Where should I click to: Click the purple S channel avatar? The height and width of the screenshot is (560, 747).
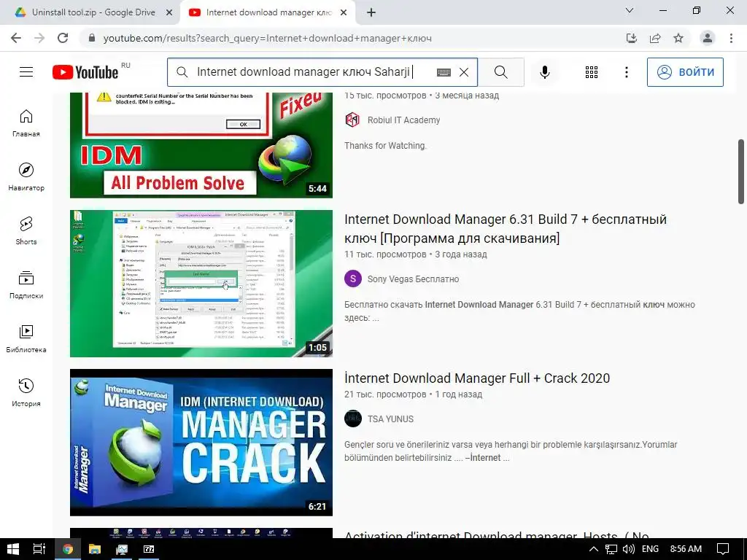(x=353, y=279)
